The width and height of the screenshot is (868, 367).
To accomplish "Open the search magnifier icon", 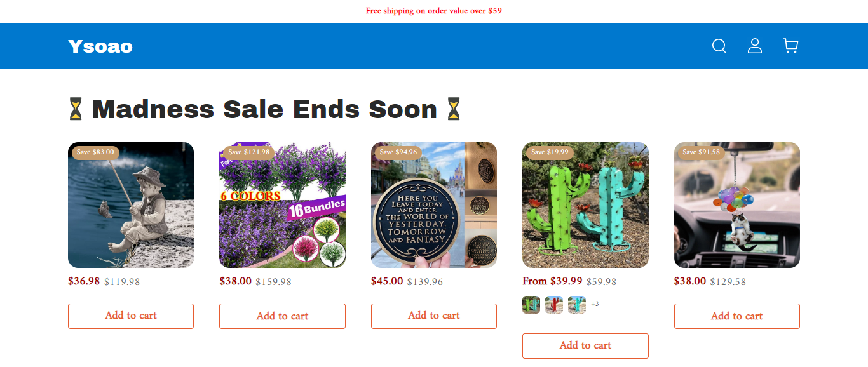I will 719,46.
